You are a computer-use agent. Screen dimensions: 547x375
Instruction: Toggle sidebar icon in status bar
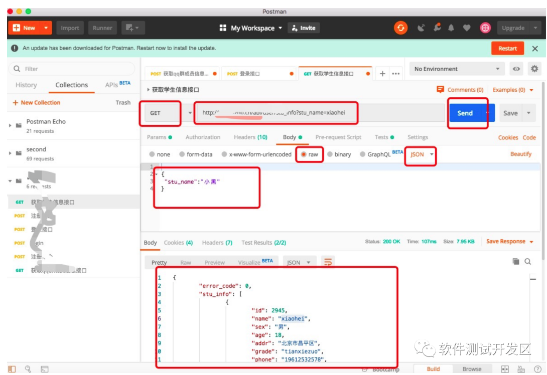click(12, 369)
